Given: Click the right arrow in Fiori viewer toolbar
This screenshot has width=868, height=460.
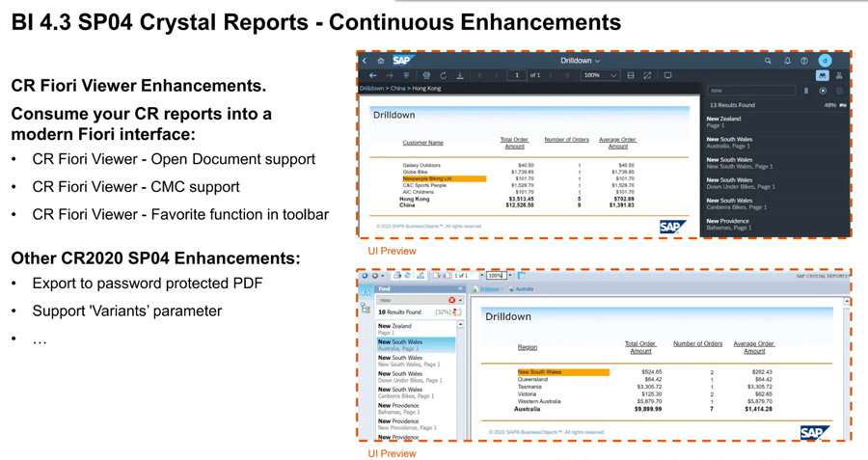Looking at the screenshot, I should [x=390, y=75].
